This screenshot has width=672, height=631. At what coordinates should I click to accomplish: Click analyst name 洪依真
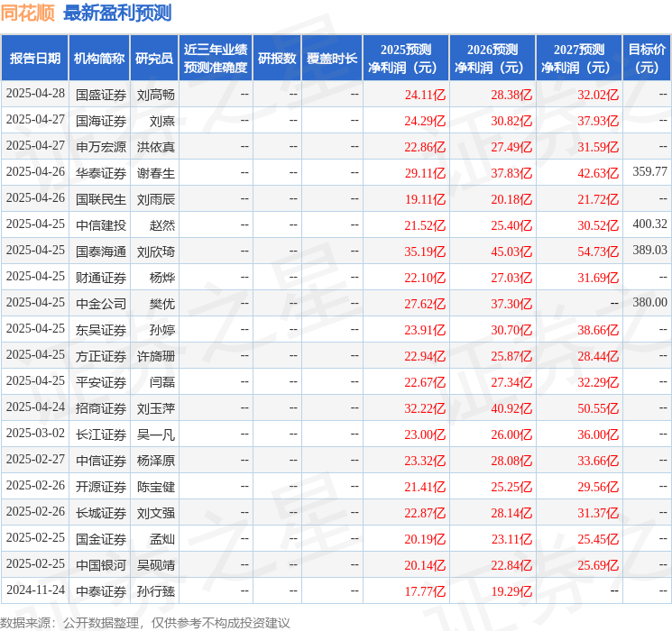[156, 147]
